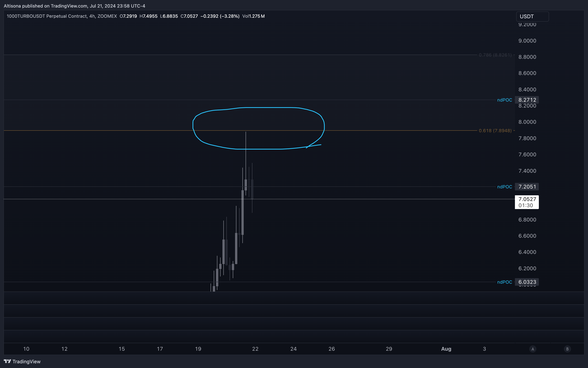Click the current price 7.0527 label

click(x=527, y=202)
